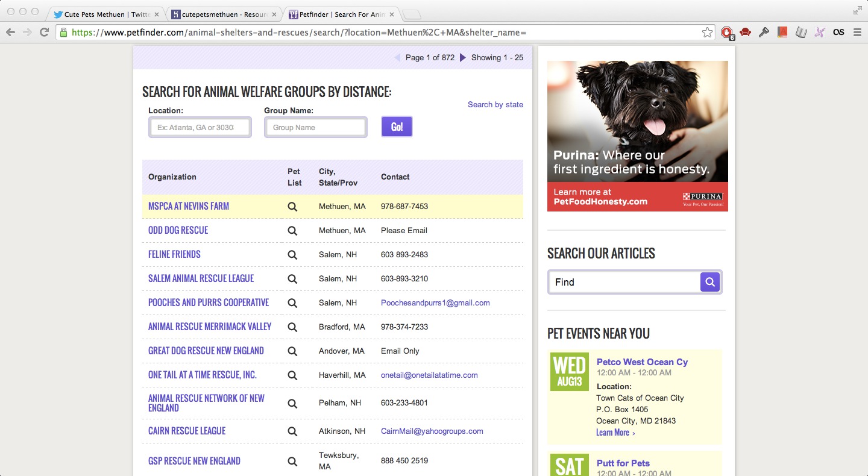Open the Feline Friends link
This screenshot has width=868, height=476.
click(x=174, y=254)
